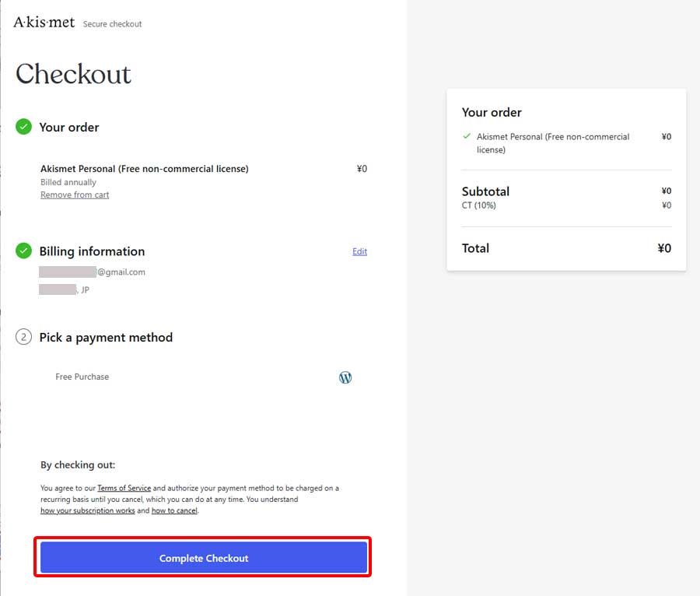Click the Billing information step heading
This screenshot has width=700, height=596.
coord(92,251)
